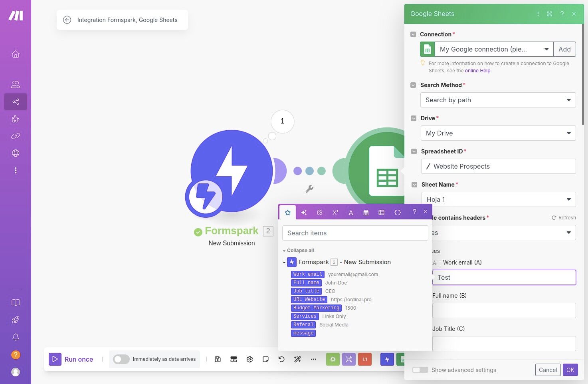Click the Search items field

(355, 233)
